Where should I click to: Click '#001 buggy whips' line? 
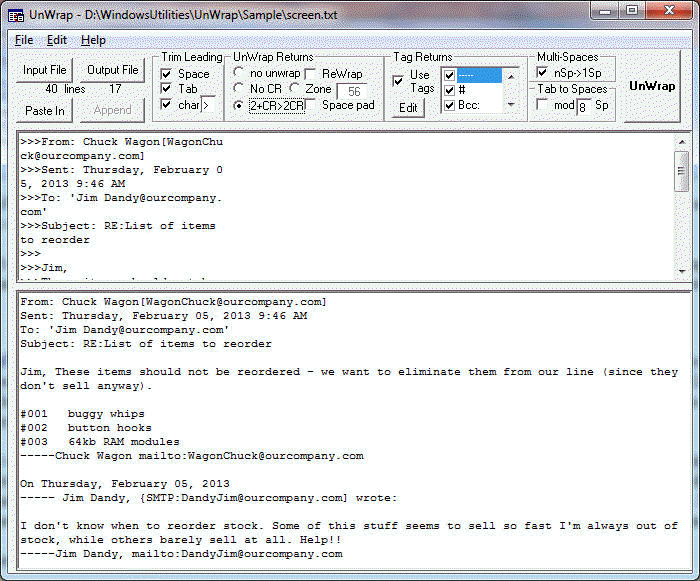pyautogui.click(x=82, y=414)
